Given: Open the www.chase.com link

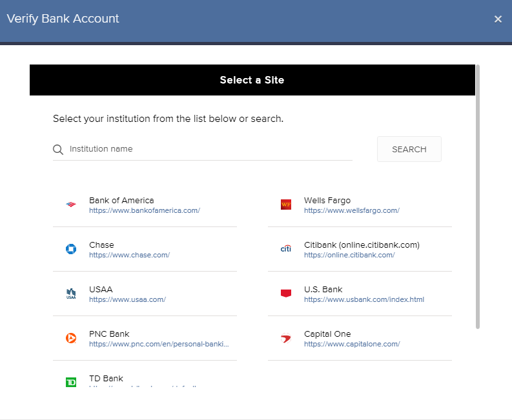Looking at the screenshot, I should tap(129, 255).
